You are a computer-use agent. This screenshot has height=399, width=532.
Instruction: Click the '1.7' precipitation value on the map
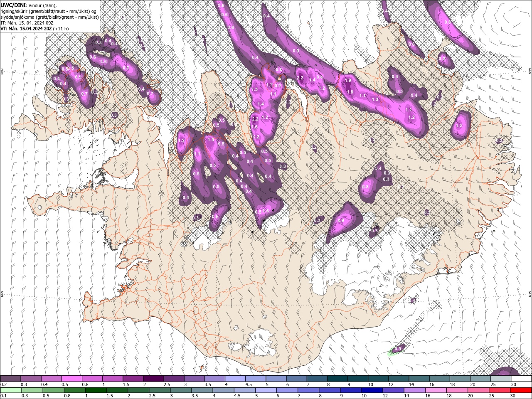click(269, 85)
